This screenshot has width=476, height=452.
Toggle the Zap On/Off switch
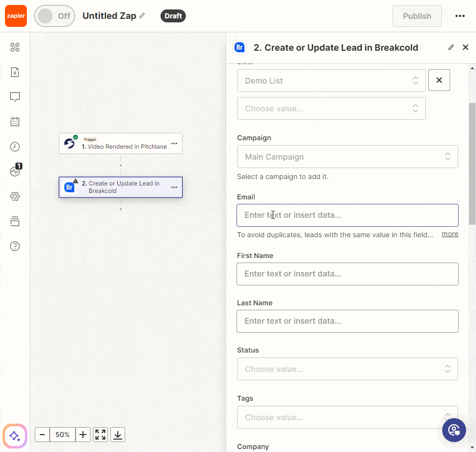tap(55, 16)
